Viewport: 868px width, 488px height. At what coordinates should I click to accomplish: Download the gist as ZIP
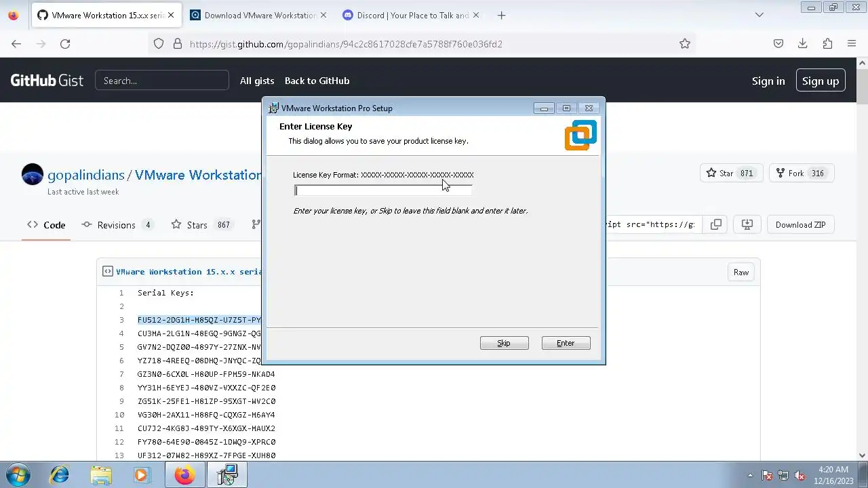[x=801, y=224]
